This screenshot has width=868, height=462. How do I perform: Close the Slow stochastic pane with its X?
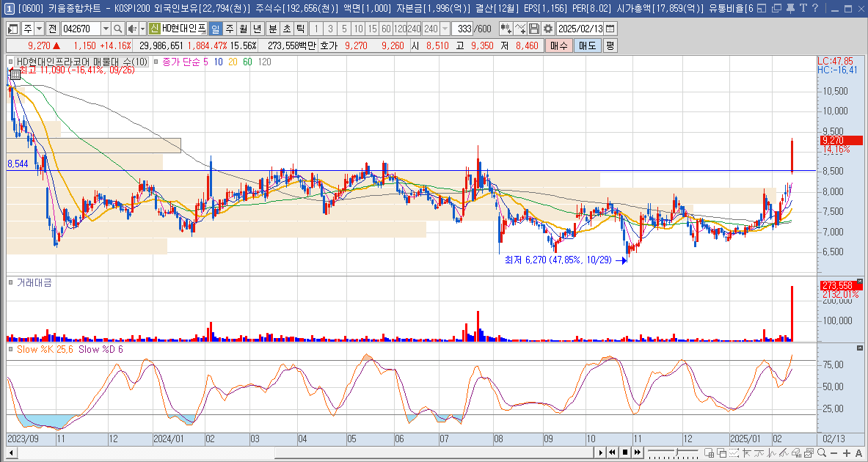click(x=860, y=348)
